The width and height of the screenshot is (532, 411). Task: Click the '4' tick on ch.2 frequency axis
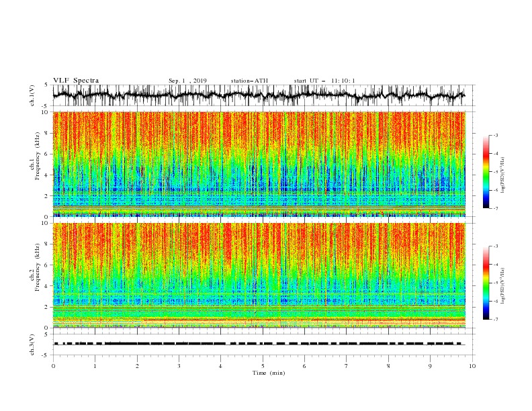pos(47,286)
